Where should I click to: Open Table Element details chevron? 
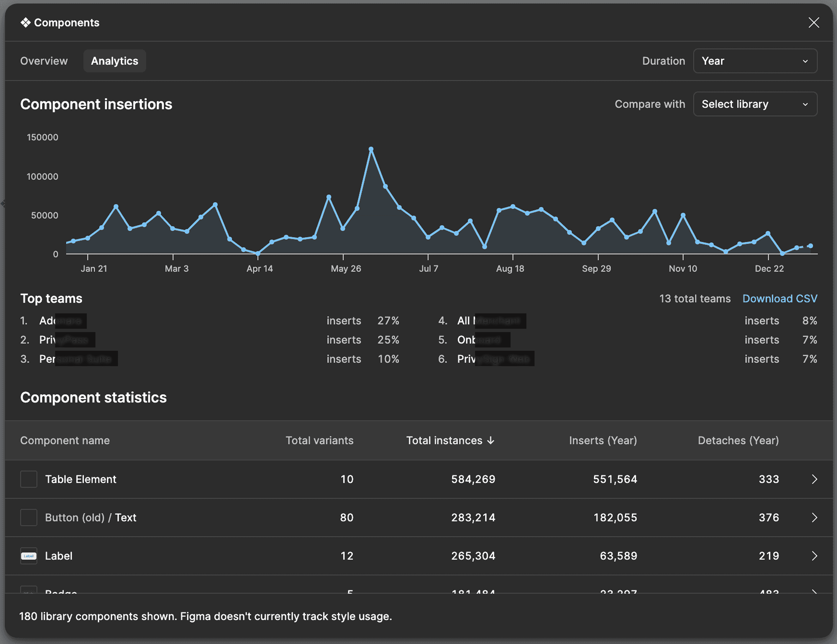814,479
